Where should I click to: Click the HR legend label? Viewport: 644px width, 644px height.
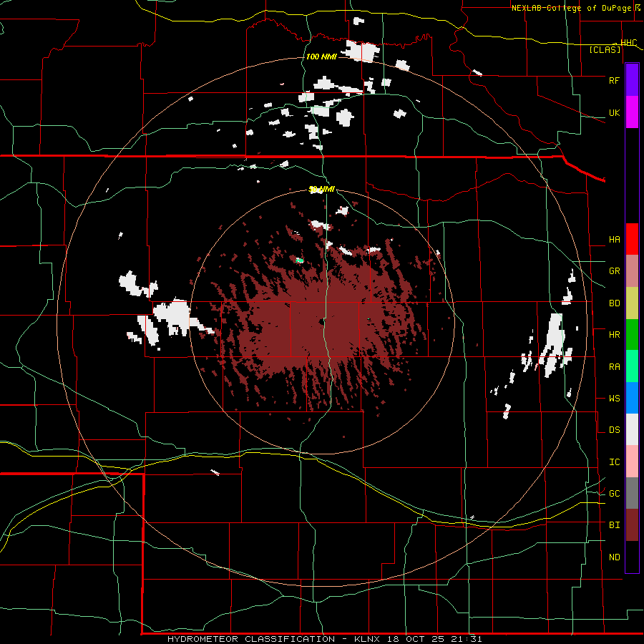[x=615, y=335]
